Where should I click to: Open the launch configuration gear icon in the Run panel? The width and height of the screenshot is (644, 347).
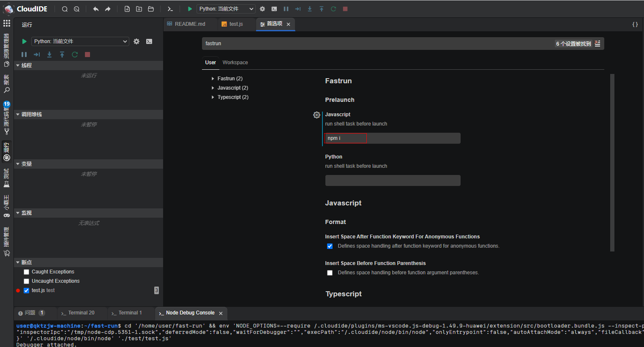[136, 41]
